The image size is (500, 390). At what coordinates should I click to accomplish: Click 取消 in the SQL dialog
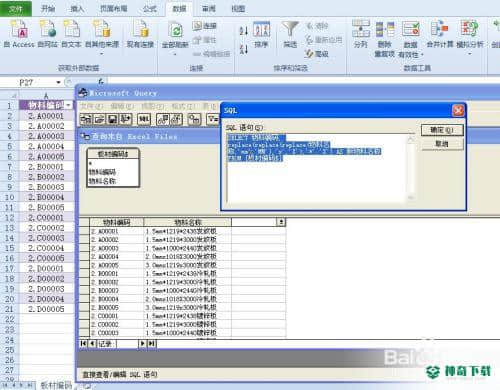pyautogui.click(x=442, y=144)
